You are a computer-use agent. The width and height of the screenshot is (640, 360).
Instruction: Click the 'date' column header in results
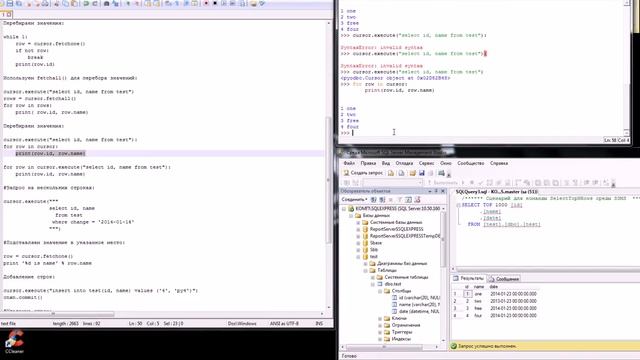(494, 287)
